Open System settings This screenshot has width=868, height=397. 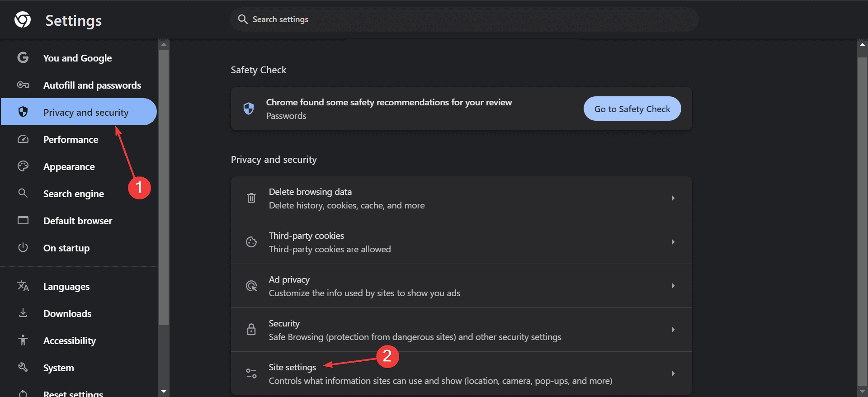(79, 368)
